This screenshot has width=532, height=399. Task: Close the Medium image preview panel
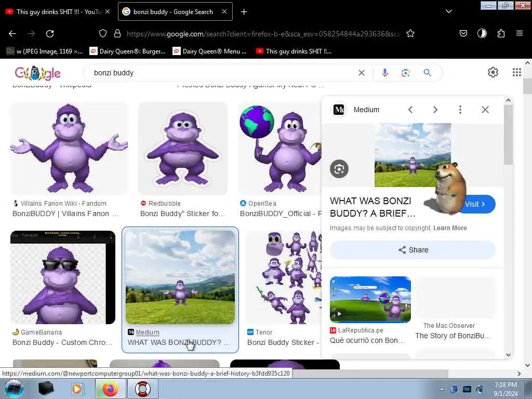click(x=485, y=110)
